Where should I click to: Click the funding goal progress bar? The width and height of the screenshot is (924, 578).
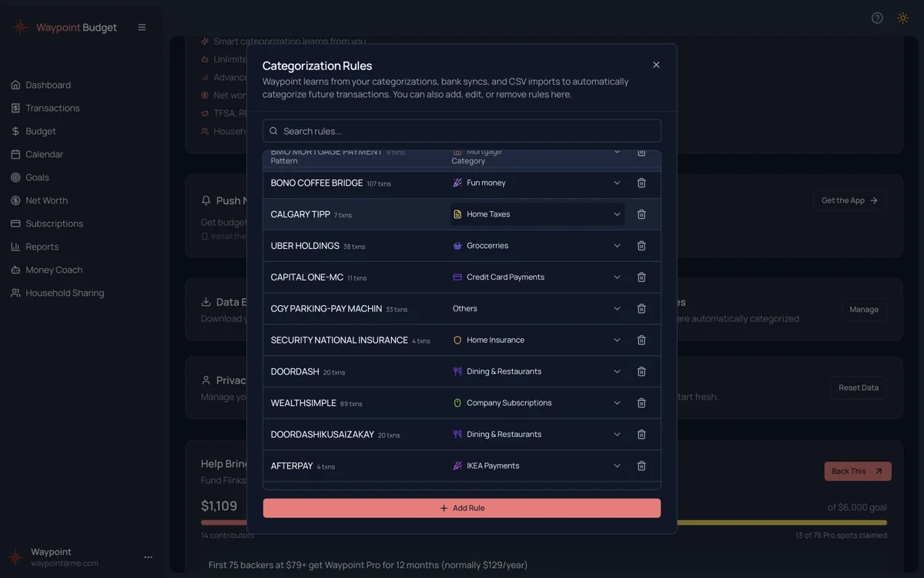point(544,523)
